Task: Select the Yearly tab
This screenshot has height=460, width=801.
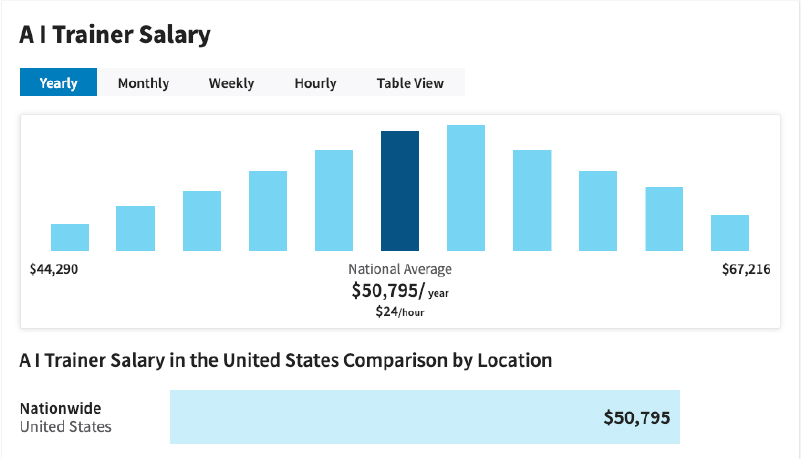Action: tap(58, 83)
